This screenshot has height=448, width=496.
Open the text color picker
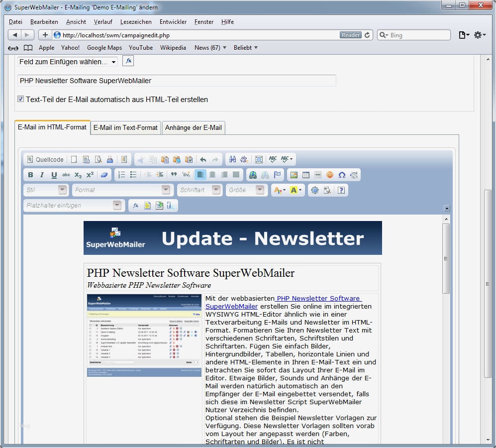tap(279, 190)
